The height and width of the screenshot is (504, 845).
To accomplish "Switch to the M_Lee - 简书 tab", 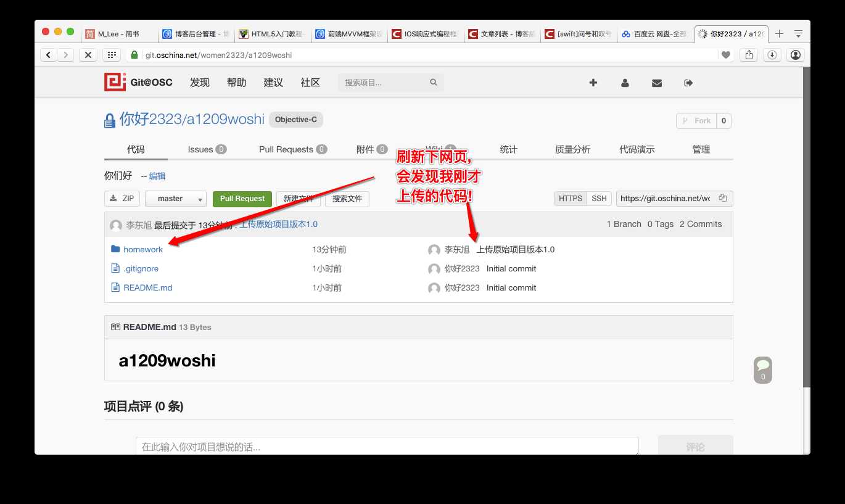I will point(119,34).
